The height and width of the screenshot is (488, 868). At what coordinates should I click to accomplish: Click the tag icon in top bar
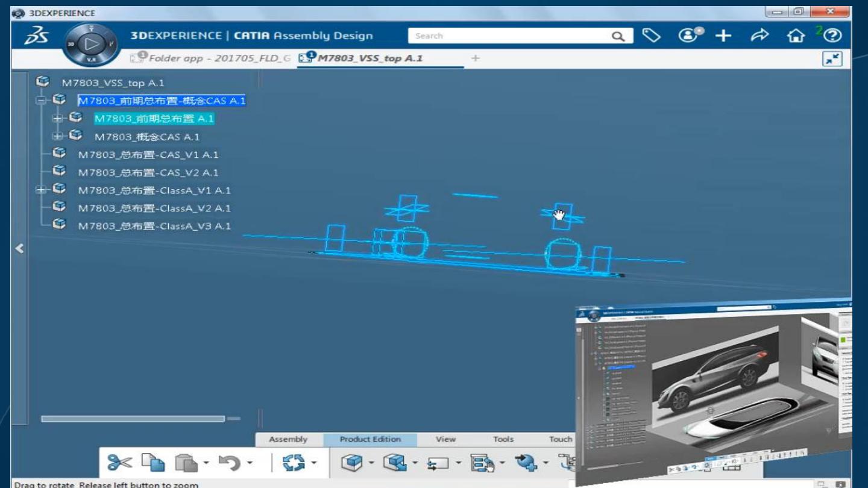click(648, 36)
